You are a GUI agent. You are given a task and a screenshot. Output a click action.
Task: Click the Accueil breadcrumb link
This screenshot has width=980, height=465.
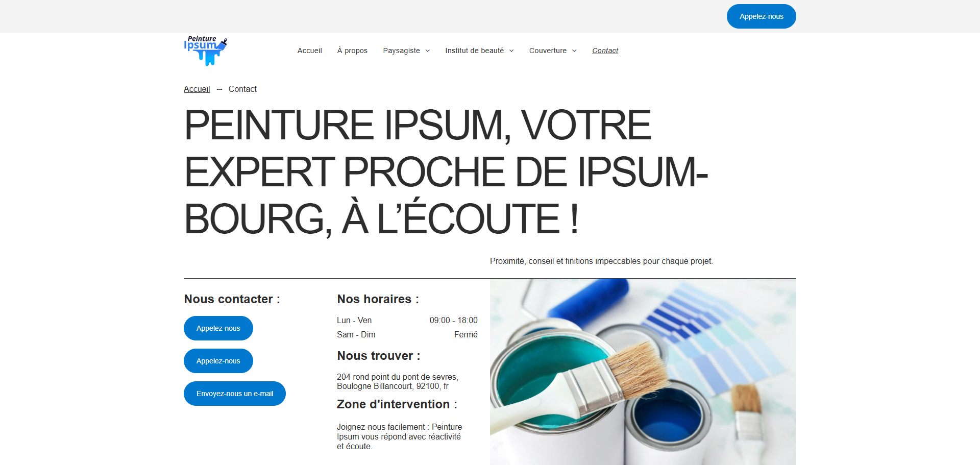pyautogui.click(x=197, y=89)
